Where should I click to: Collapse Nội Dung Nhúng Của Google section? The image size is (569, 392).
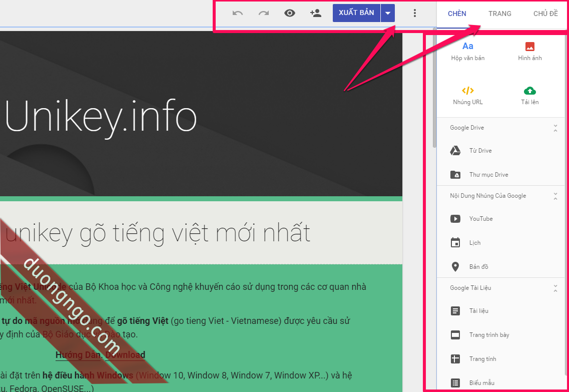pos(555,196)
